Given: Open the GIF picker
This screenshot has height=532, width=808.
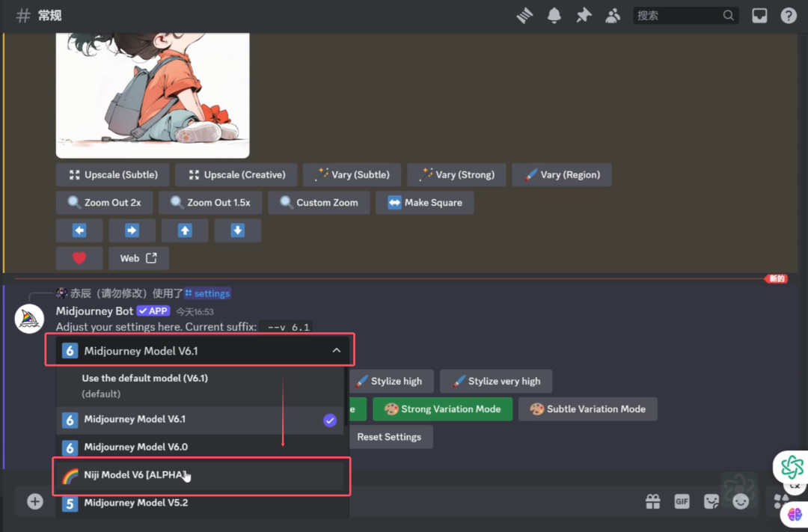Looking at the screenshot, I should [682, 502].
